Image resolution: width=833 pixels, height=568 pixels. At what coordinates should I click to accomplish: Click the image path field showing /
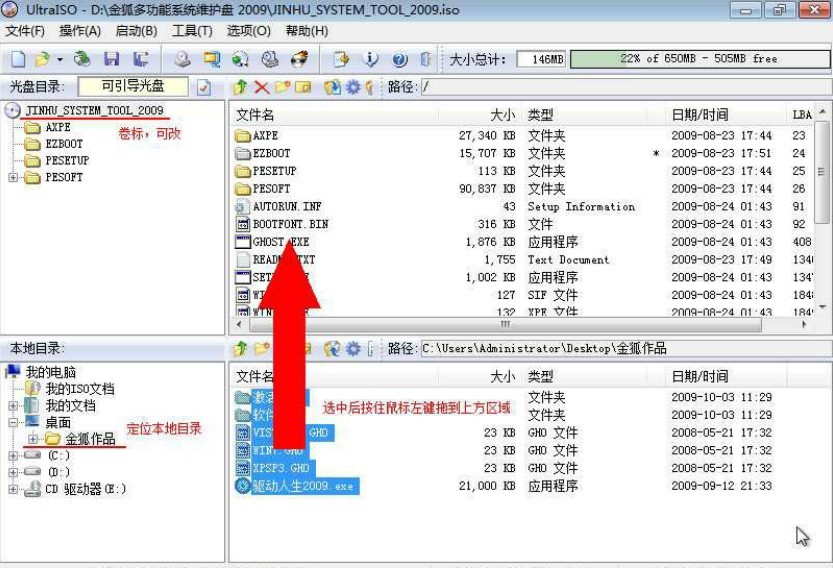pos(625,87)
